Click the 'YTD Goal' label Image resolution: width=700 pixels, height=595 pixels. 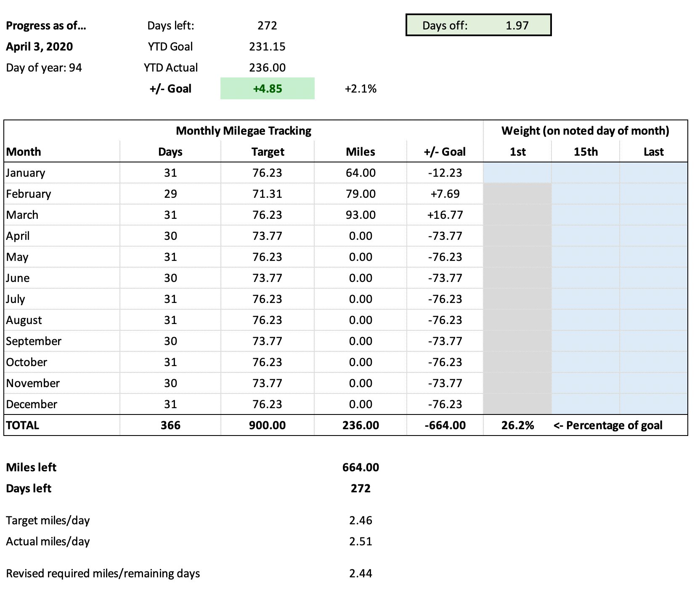coord(170,47)
